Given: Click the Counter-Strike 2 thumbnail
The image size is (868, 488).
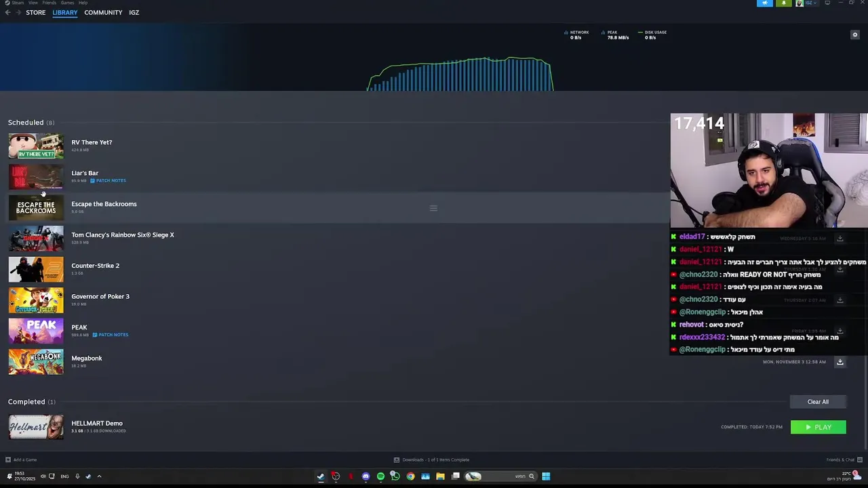Looking at the screenshot, I should pyautogui.click(x=36, y=269).
